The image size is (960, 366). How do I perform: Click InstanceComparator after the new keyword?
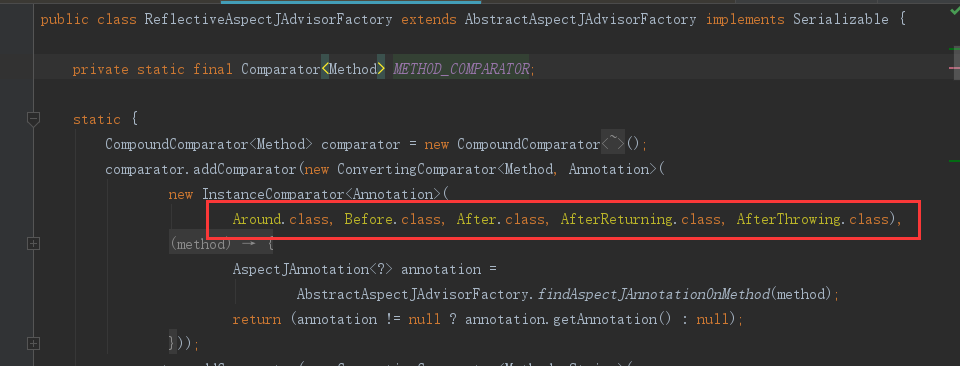(269, 195)
